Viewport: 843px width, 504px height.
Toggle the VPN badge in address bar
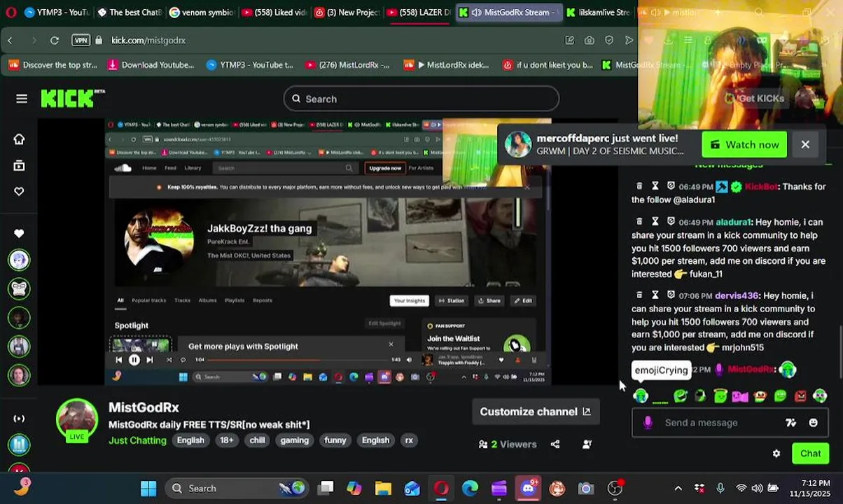pyautogui.click(x=81, y=41)
